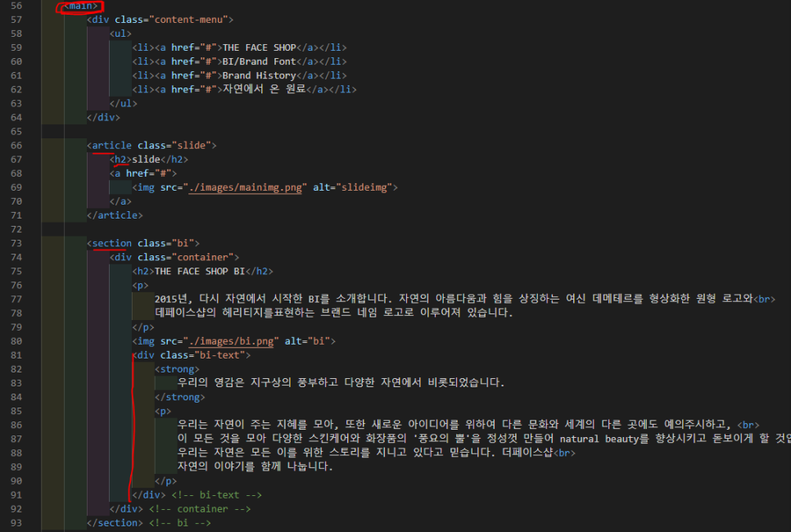Click line number 93 in the gutter

[x=16, y=524]
